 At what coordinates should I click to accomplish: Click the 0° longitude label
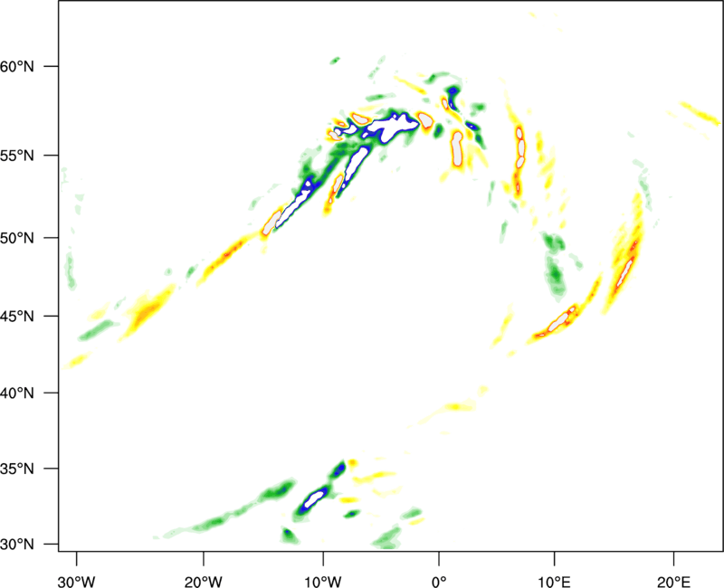coord(439,582)
